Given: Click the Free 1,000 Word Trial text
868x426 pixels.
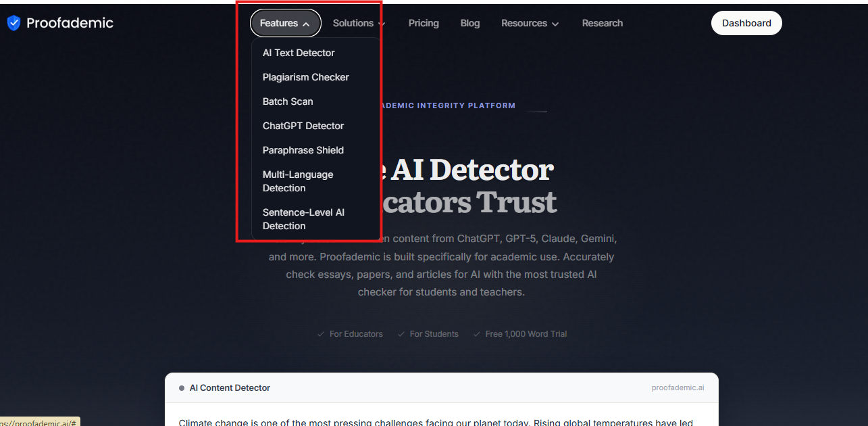Looking at the screenshot, I should coord(526,334).
